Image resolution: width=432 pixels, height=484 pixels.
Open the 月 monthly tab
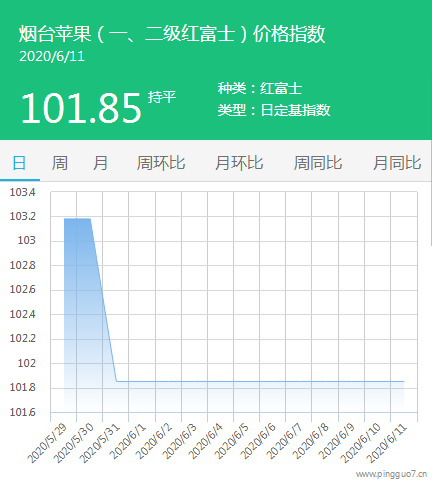pyautogui.click(x=100, y=163)
